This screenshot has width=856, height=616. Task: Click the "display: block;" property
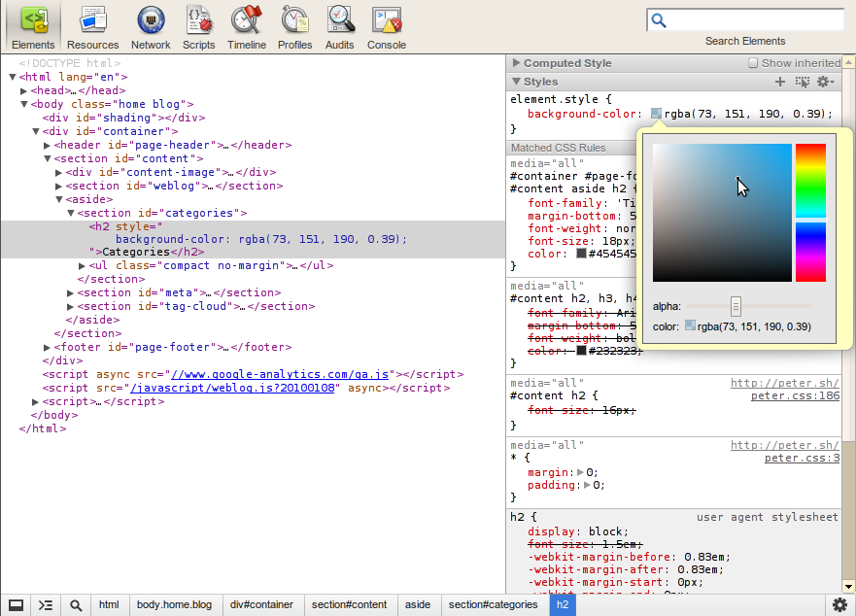[578, 531]
